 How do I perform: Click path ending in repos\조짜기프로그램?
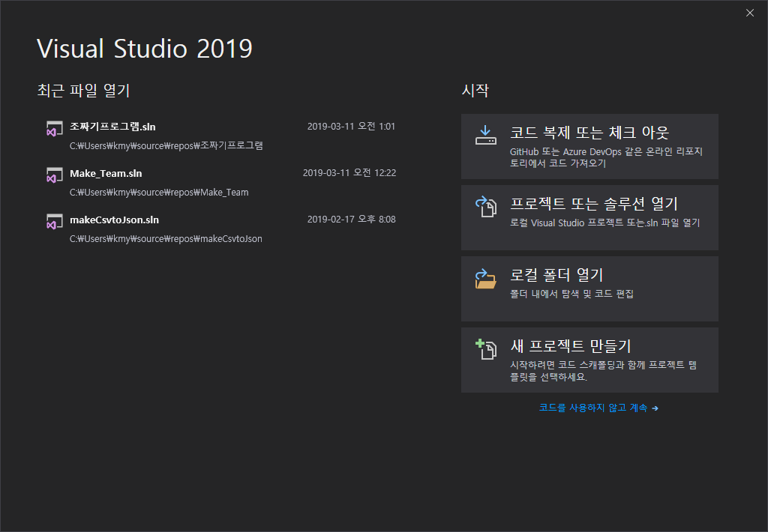coord(166,146)
